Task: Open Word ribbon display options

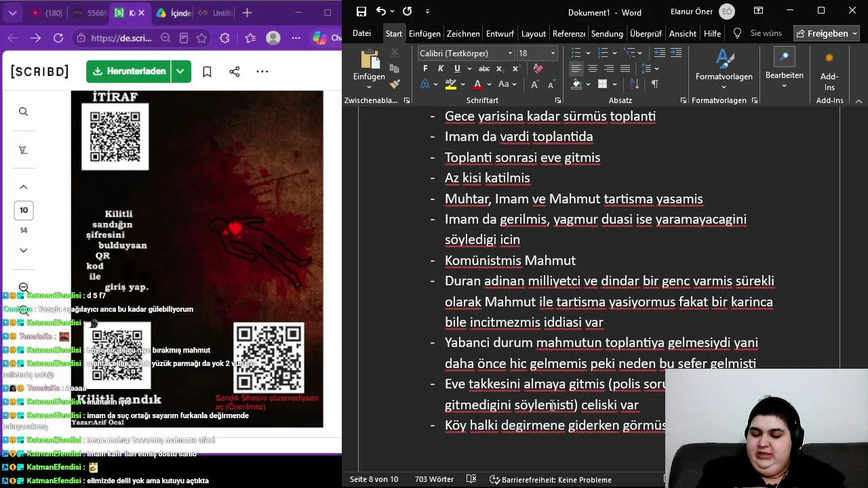Action: (759, 11)
